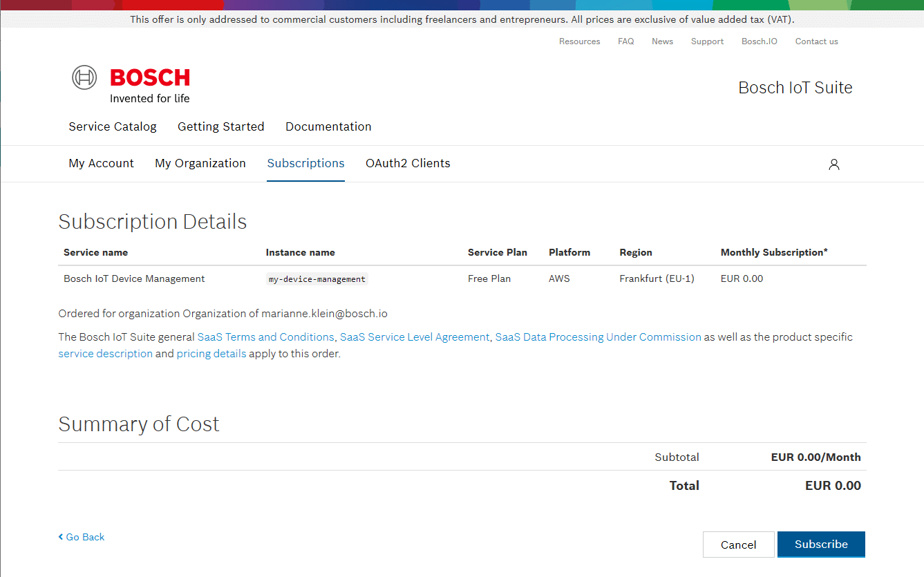Open Getting Started menu
The width and height of the screenshot is (924, 577).
tap(221, 126)
